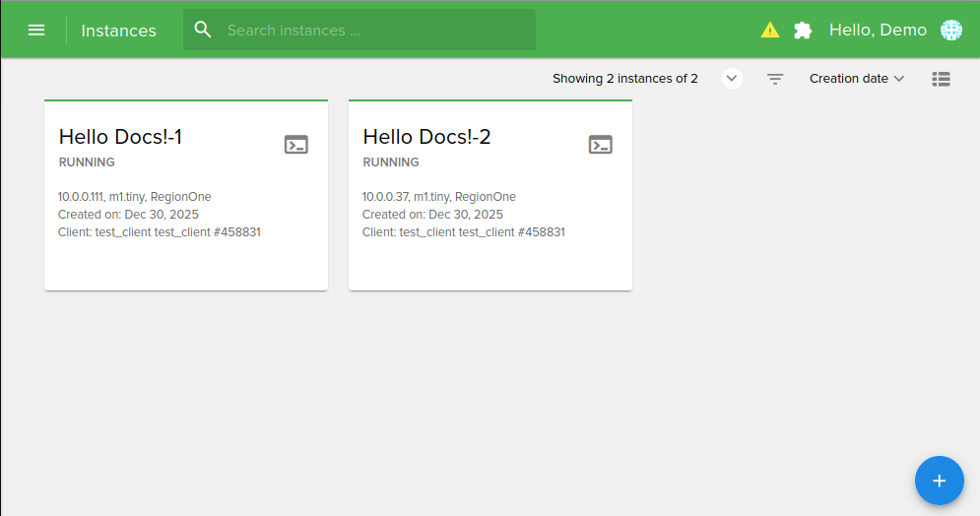Viewport: 980px width, 516px height.
Task: Click the Instances page title
Action: 118,31
